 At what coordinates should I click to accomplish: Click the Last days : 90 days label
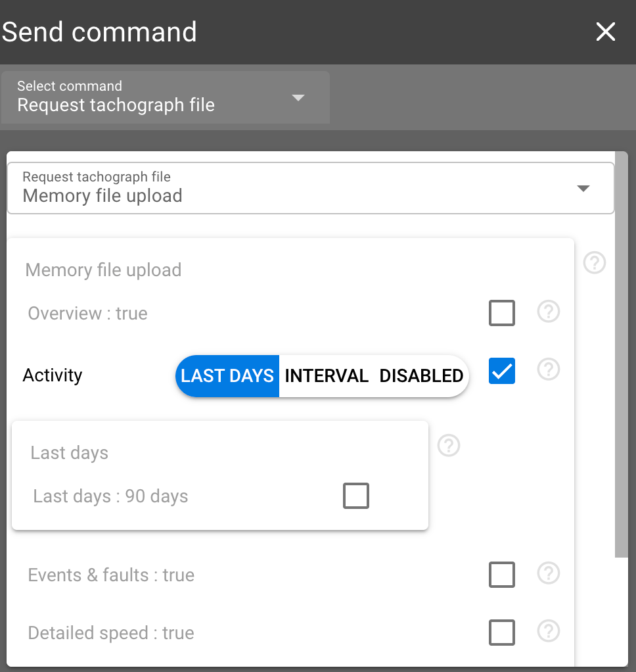[110, 496]
